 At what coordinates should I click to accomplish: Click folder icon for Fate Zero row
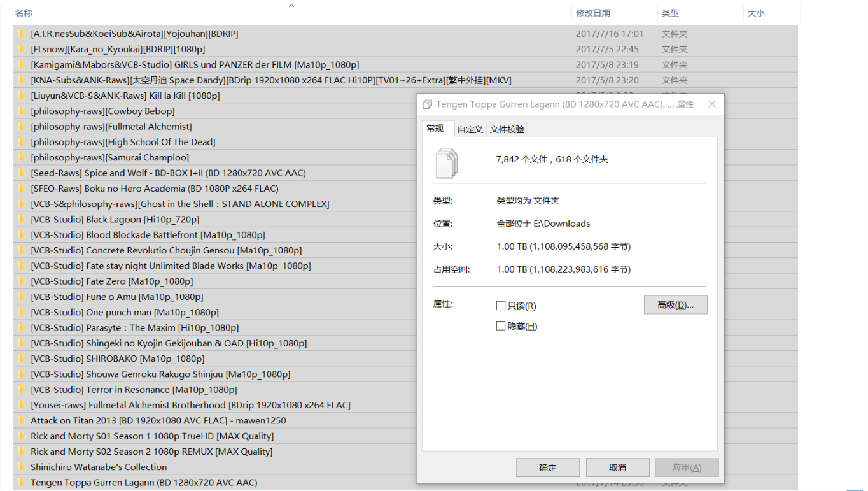(x=21, y=281)
